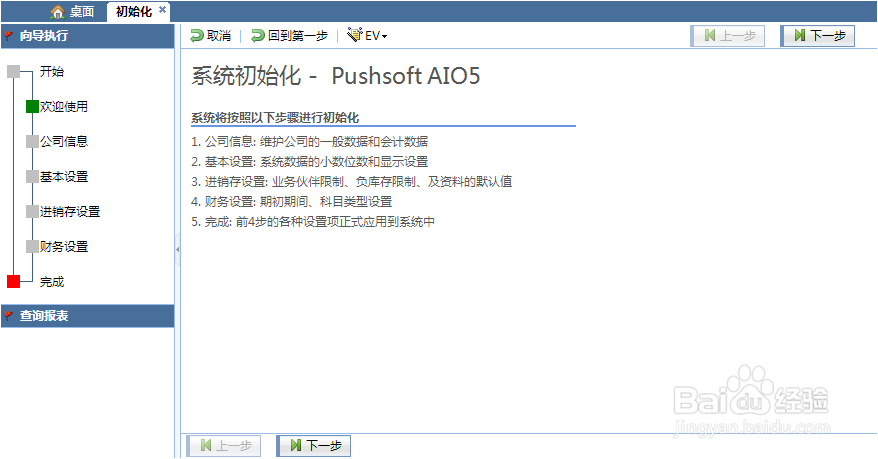Image resolution: width=878 pixels, height=459 pixels.
Task: Click the green arrow icon beside 回到第一步
Action: pos(258,36)
